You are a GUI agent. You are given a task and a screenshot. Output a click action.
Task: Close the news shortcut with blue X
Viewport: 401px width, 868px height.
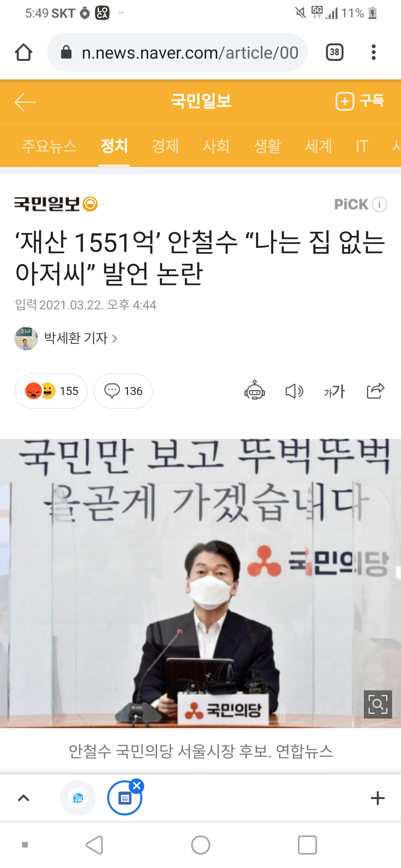point(137,786)
